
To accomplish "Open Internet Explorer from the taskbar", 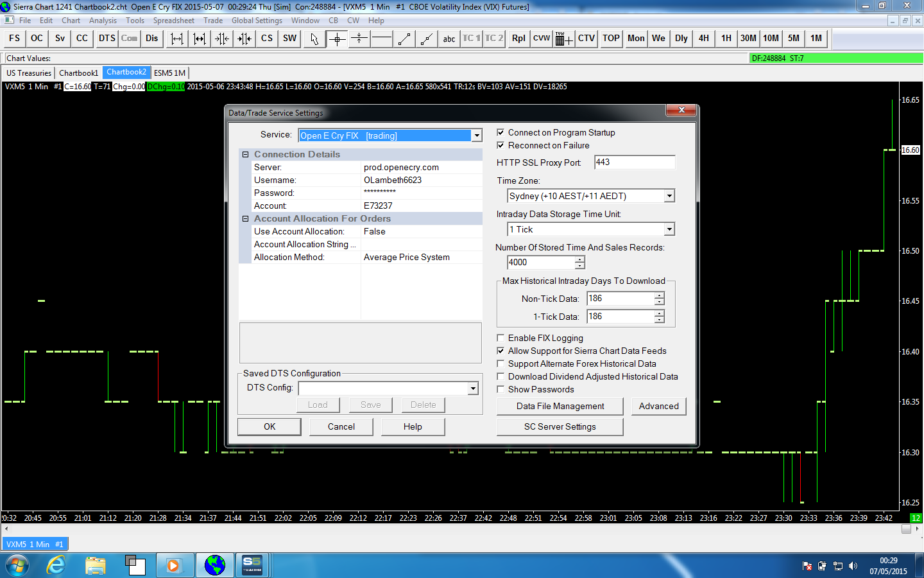I will (56, 565).
